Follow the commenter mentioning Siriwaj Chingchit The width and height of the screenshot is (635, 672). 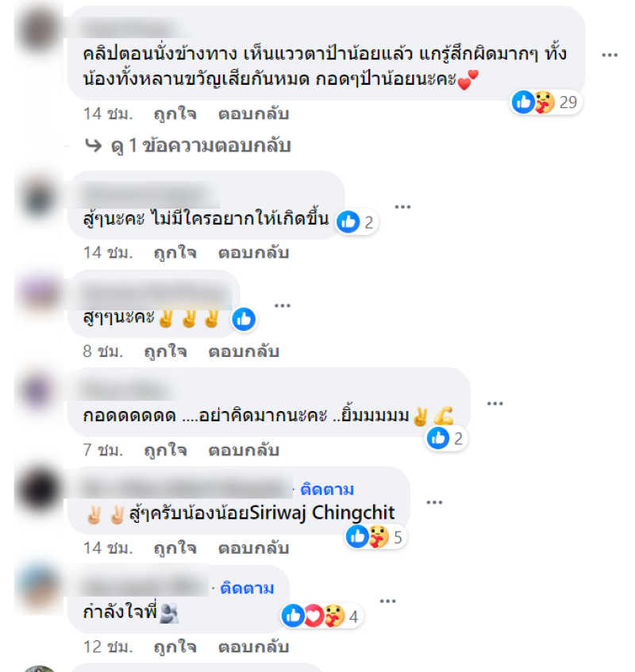(327, 490)
